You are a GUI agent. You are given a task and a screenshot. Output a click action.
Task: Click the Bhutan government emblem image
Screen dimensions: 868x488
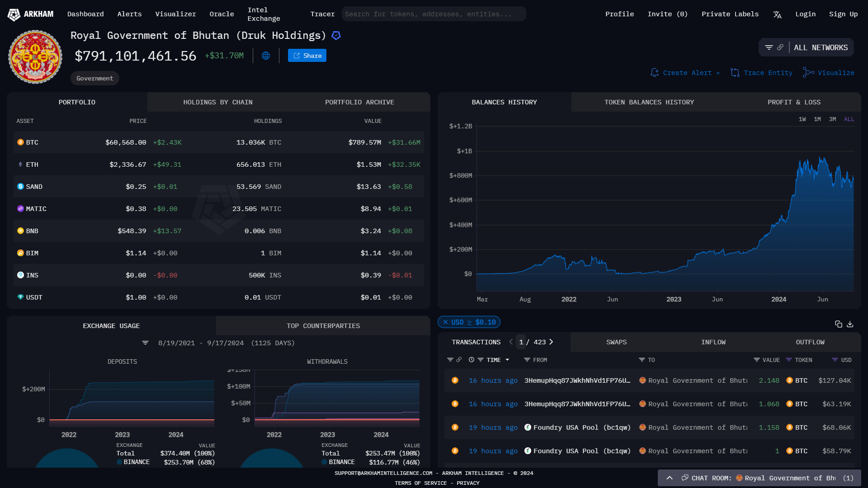(35, 57)
